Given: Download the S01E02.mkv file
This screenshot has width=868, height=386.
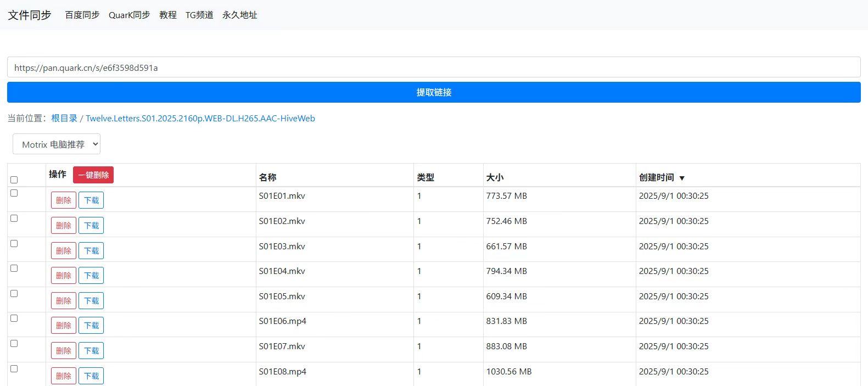Looking at the screenshot, I should (91, 226).
